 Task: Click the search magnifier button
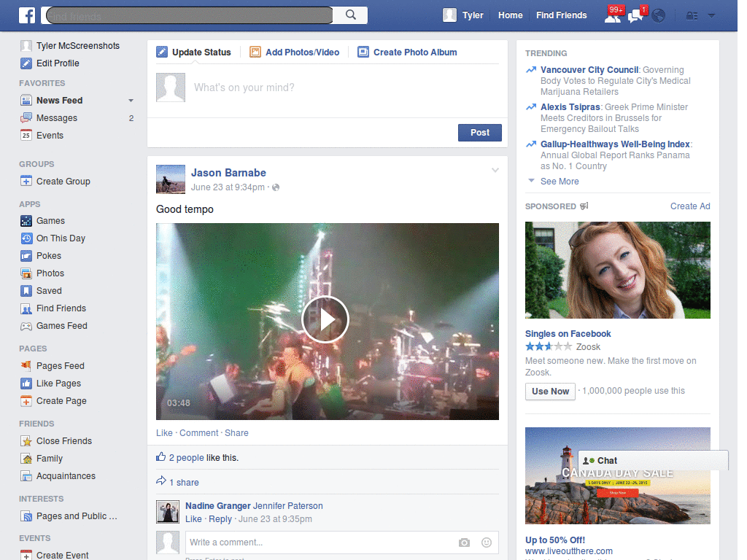coord(351,15)
